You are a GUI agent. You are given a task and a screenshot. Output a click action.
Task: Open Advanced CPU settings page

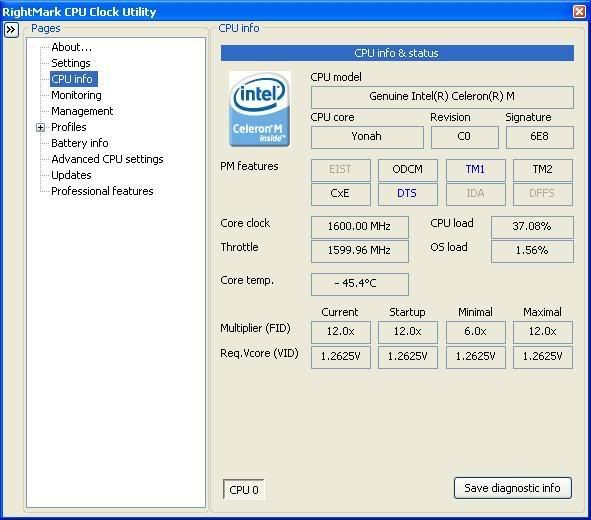107,159
